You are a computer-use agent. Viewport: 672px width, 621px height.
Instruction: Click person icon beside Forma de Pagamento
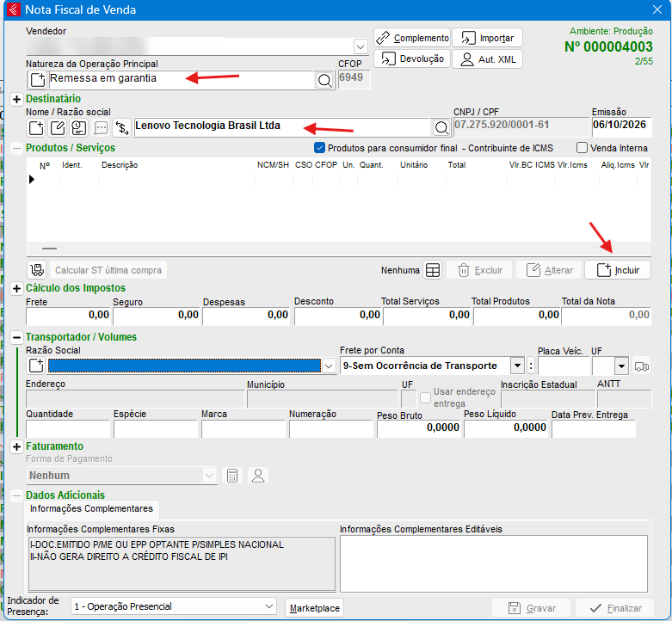pos(258,476)
